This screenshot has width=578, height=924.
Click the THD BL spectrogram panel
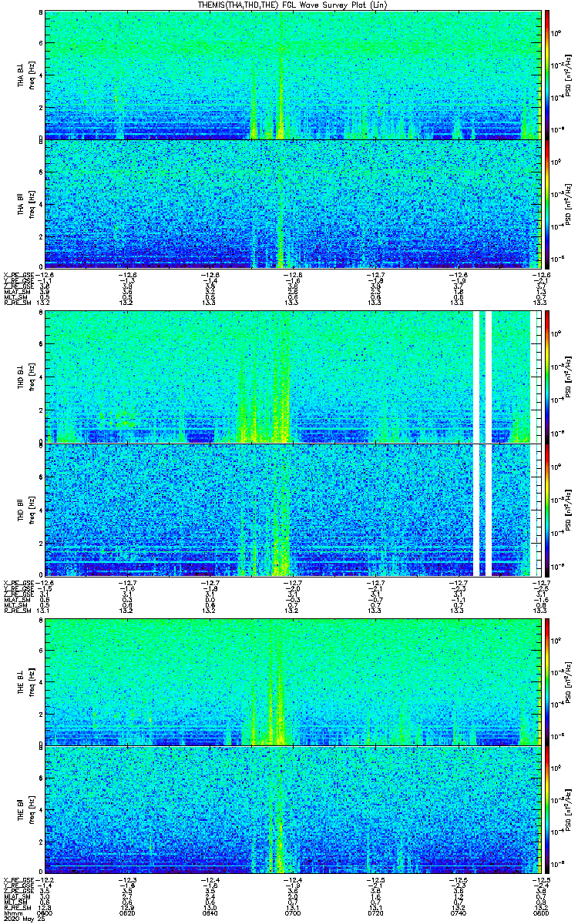click(292, 377)
